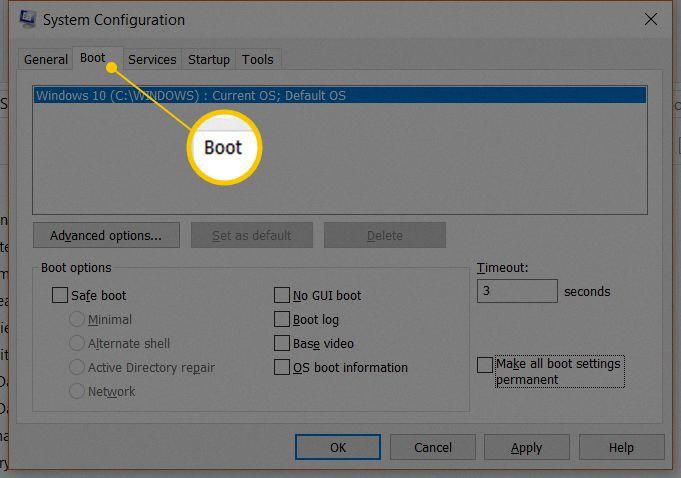The width and height of the screenshot is (681, 478).
Task: Click the Timeout seconds input field
Action: 517,292
